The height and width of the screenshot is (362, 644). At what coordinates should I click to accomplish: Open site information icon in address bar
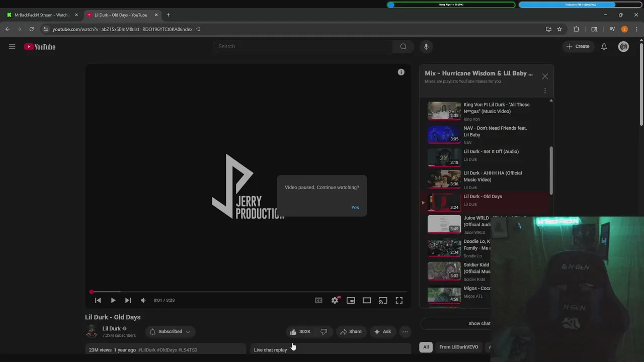coord(45,29)
